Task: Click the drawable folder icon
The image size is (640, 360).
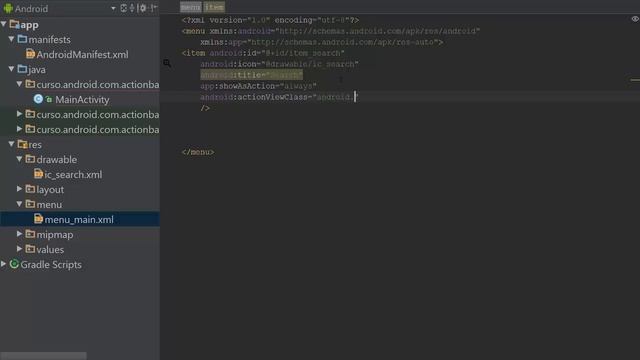Action: [30, 159]
